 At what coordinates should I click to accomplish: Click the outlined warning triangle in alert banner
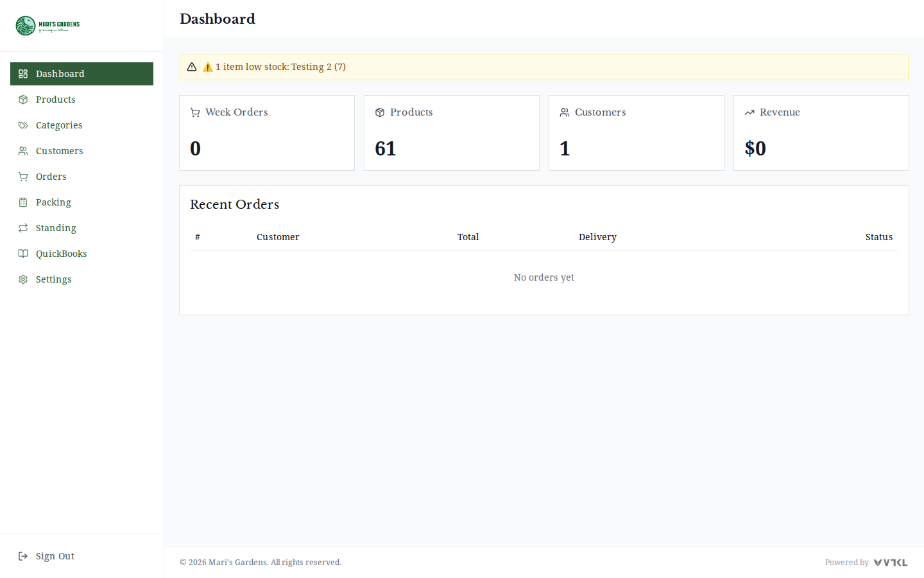[192, 67]
